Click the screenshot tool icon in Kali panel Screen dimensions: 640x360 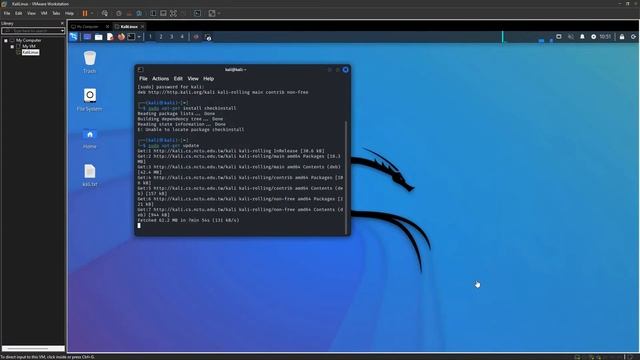pyautogui.click(x=208, y=37)
